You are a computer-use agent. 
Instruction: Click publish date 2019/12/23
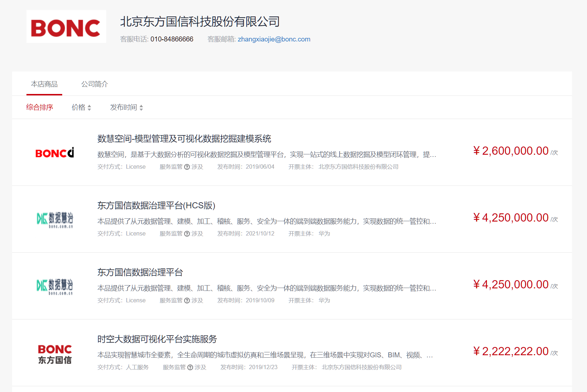263,367
